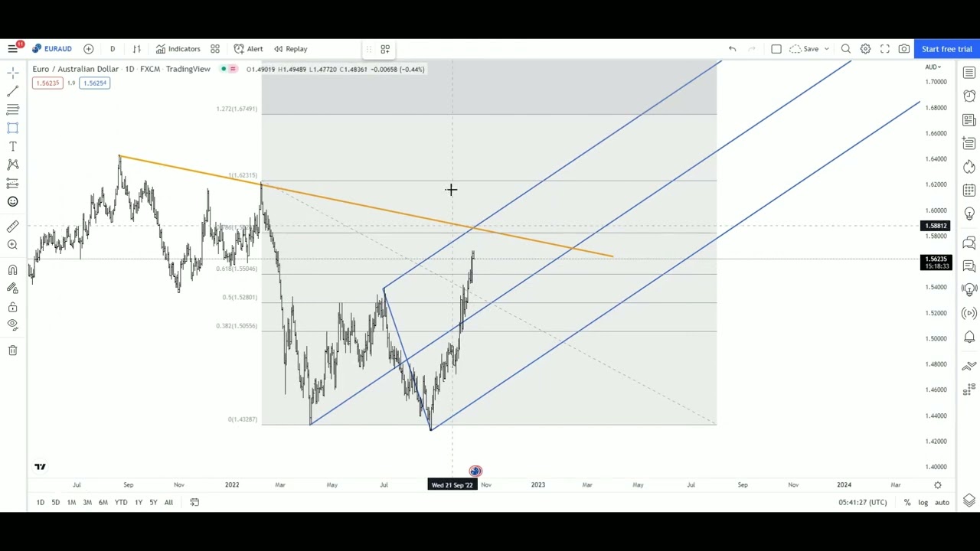Image resolution: width=980 pixels, height=551 pixels.
Task: Toggle stay in drawing mode
Action: pyautogui.click(x=13, y=289)
